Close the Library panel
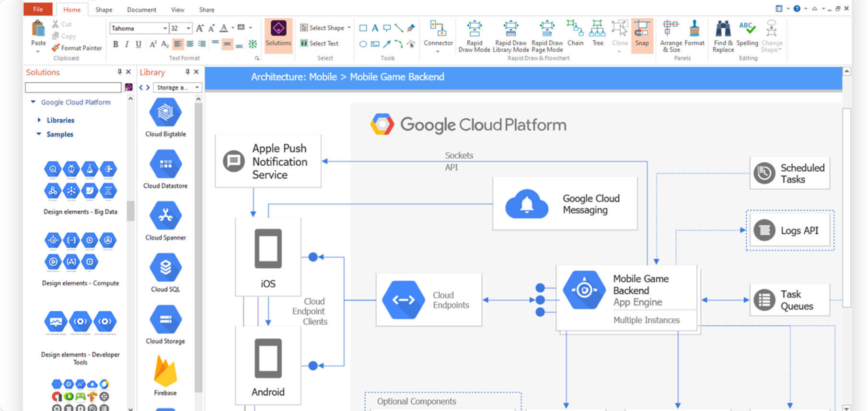Screen dimensions: 868x411 click(196, 72)
